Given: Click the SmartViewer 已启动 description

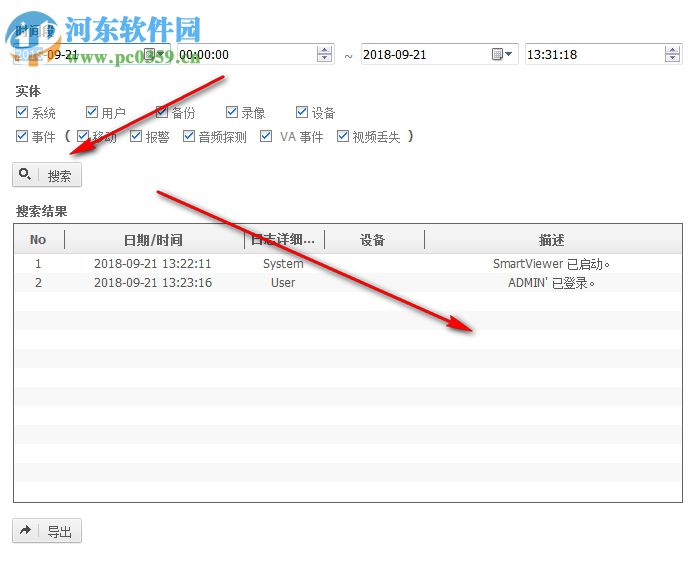Looking at the screenshot, I should pyautogui.click(x=551, y=264).
